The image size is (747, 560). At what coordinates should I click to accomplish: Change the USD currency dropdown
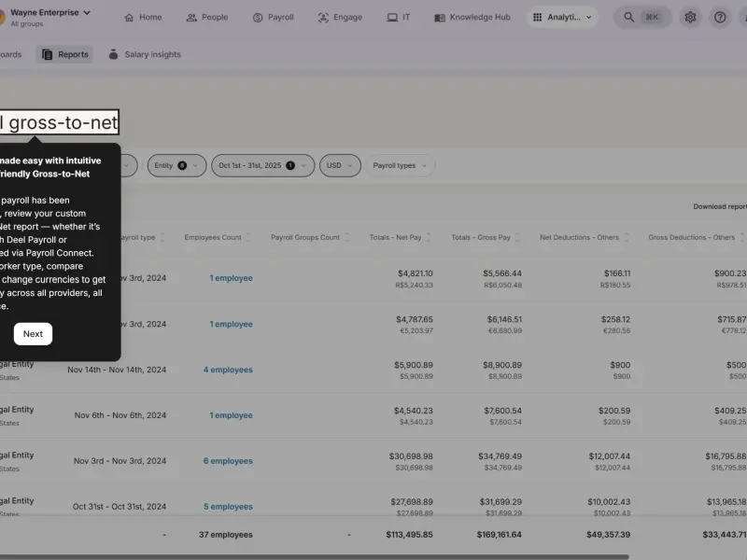(x=340, y=166)
